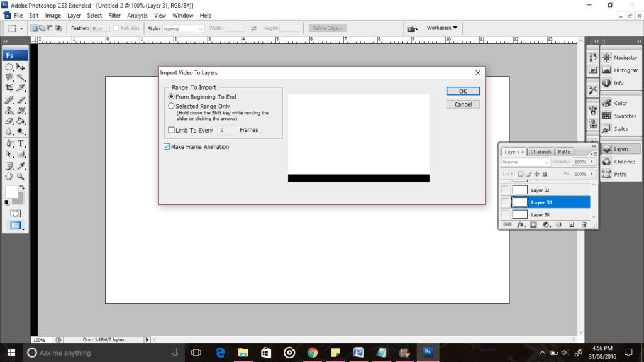Open the Window menu
The width and height of the screenshot is (644, 362).
(183, 16)
